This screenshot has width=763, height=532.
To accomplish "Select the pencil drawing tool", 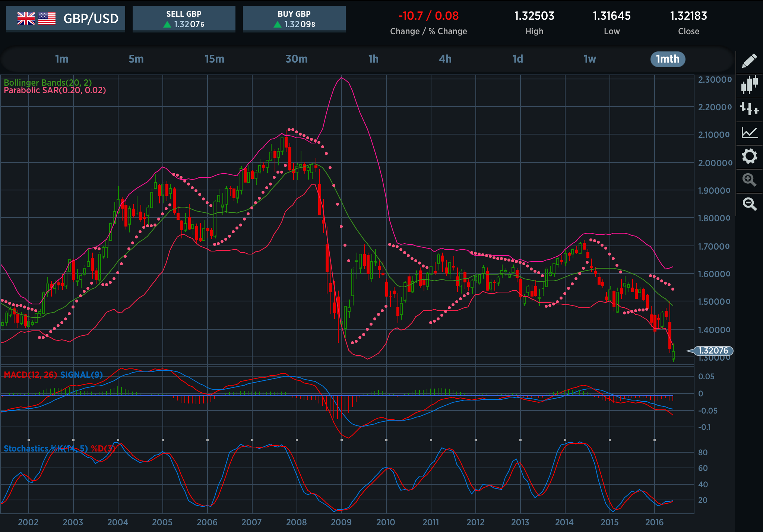I will coord(749,61).
